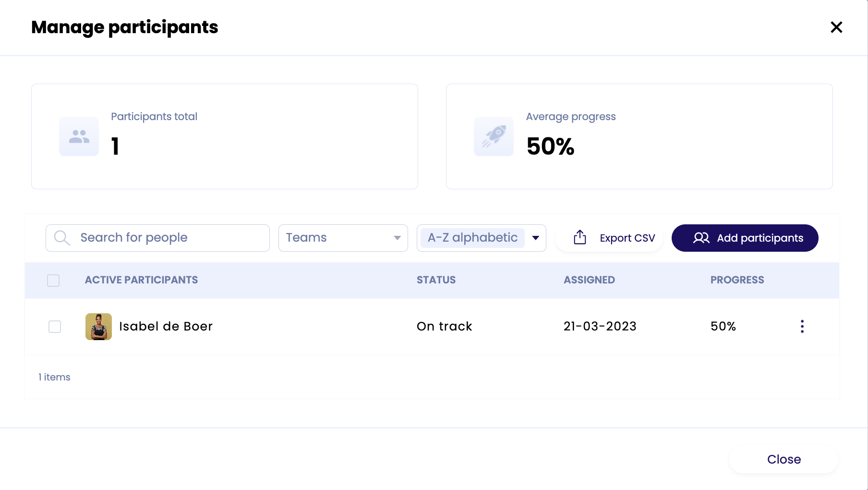
Task: Click the participants group icon
Action: point(79,136)
